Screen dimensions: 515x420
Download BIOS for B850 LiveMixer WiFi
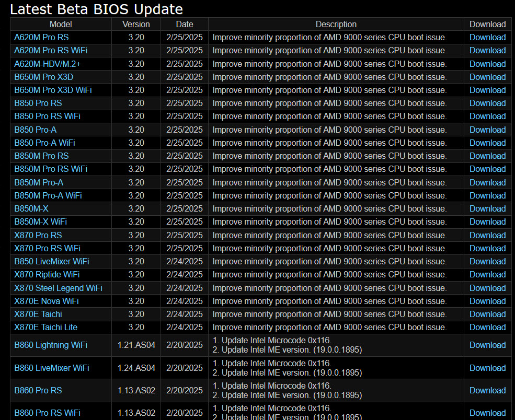click(x=487, y=262)
